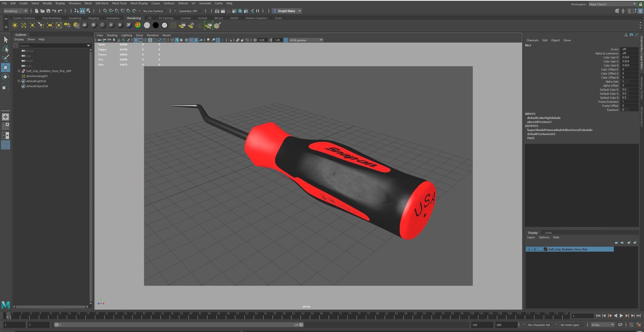The height and width of the screenshot is (332, 644).
Task: Create a volume light shelf icon
Action: pos(59,25)
